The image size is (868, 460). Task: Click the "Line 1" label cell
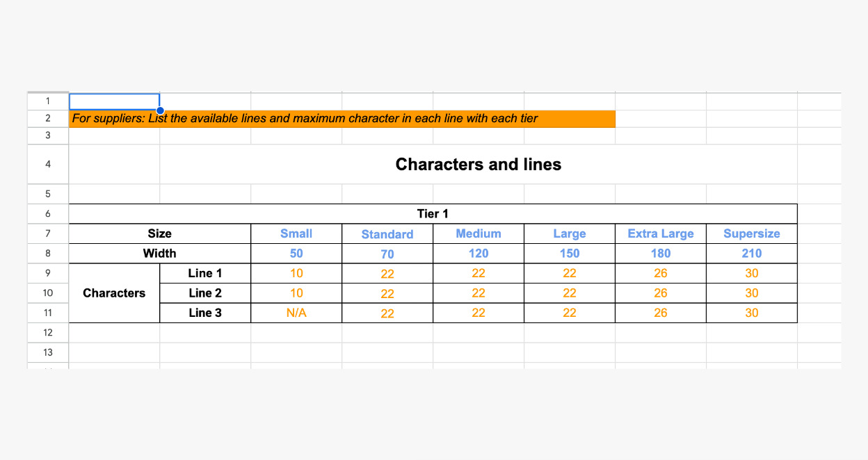point(205,273)
